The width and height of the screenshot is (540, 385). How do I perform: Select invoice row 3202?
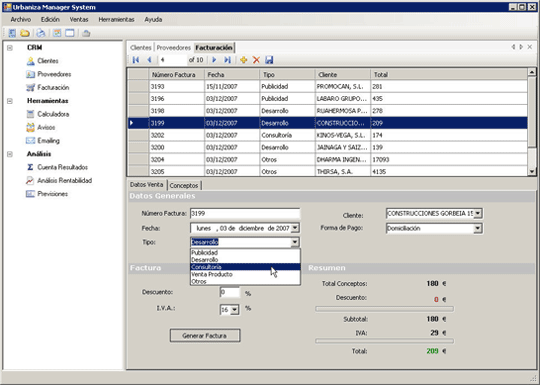(x=328, y=135)
